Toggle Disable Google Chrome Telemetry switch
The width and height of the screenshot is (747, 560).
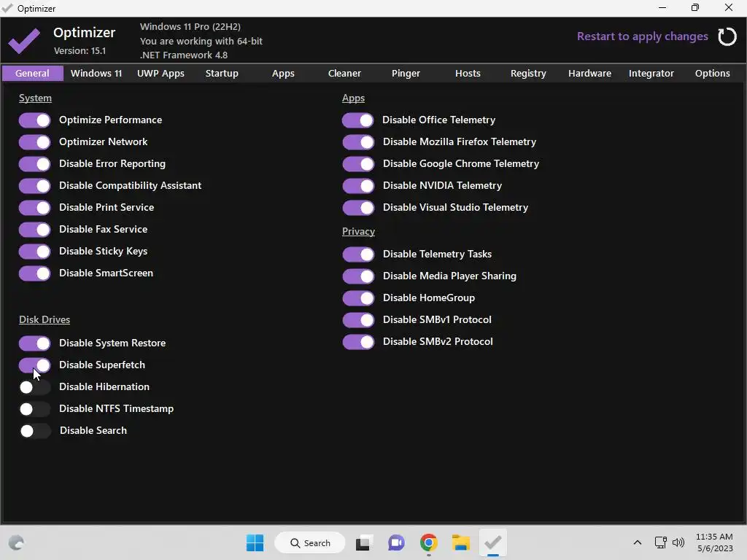coord(358,164)
